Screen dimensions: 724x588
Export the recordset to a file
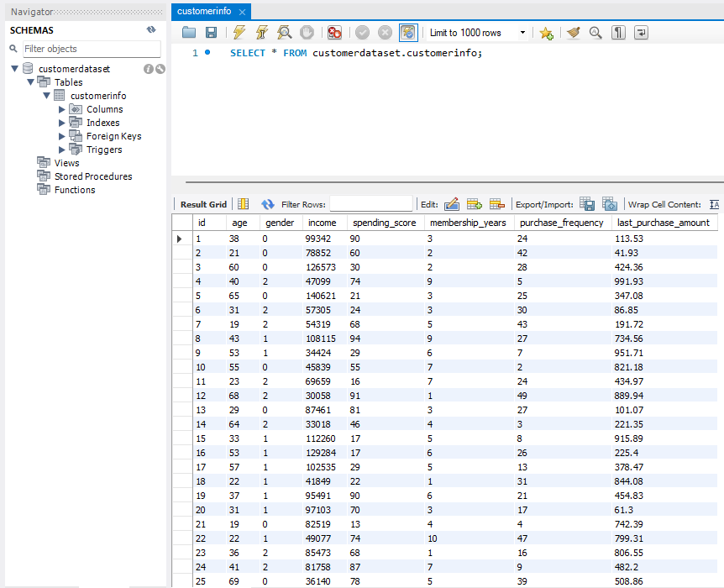(588, 204)
